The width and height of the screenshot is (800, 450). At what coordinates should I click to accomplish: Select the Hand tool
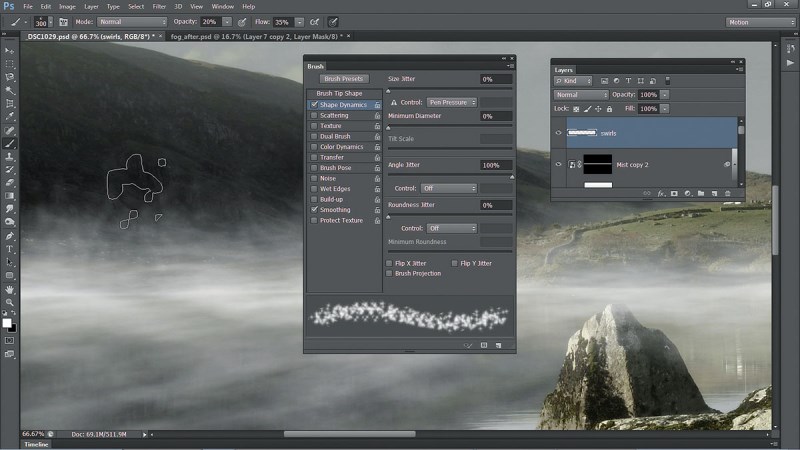pos(10,289)
